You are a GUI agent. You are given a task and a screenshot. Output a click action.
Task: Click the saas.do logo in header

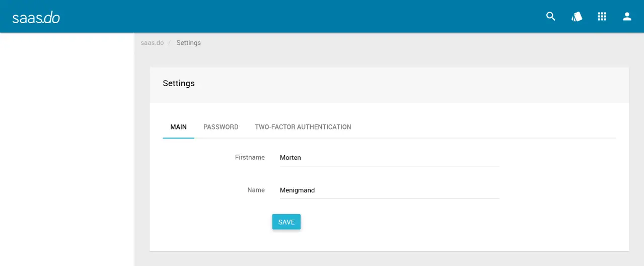36,18
